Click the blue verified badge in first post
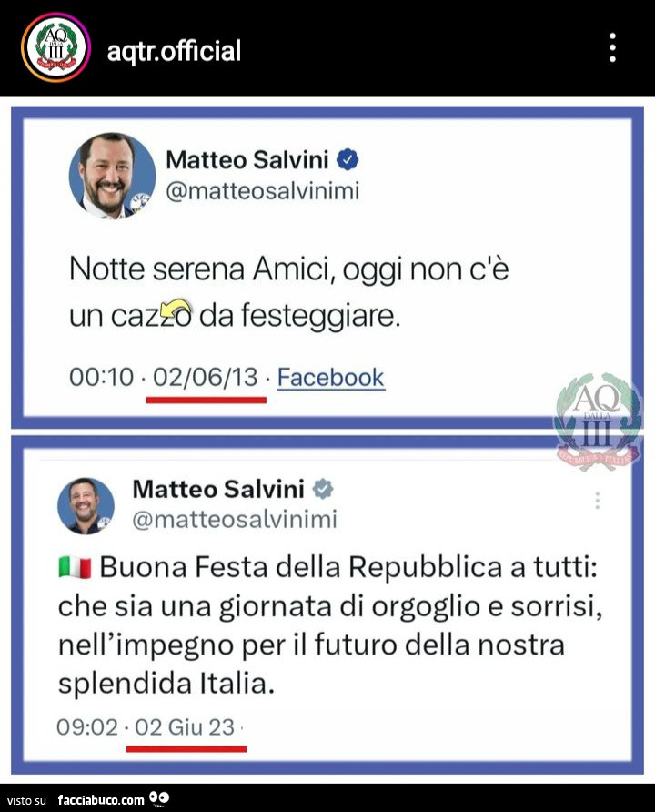This screenshot has height=812, width=655. pos(348,160)
